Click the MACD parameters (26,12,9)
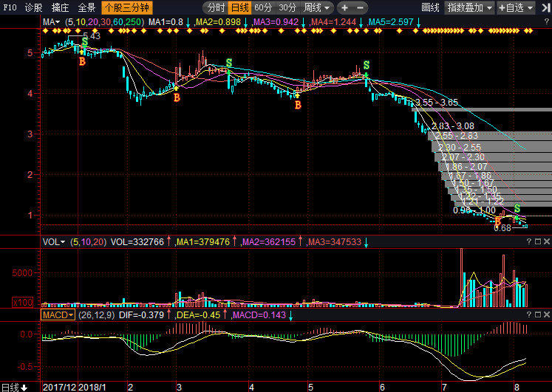Viewport: 552px width, 392px height. [x=97, y=315]
